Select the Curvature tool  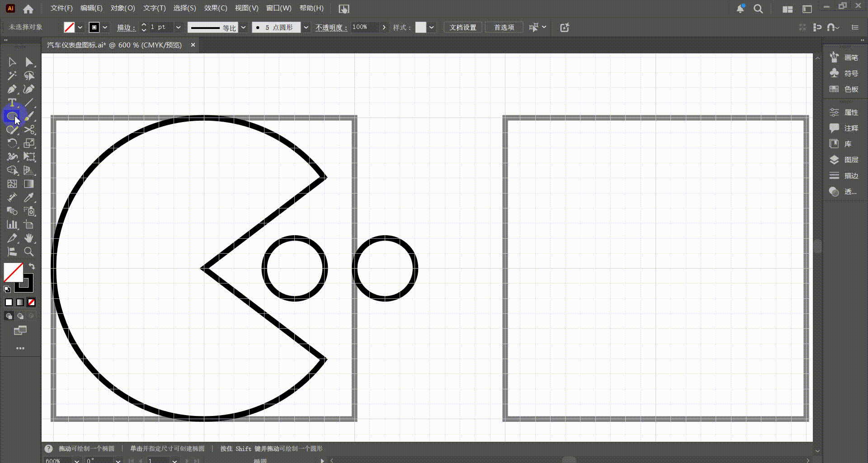29,89
